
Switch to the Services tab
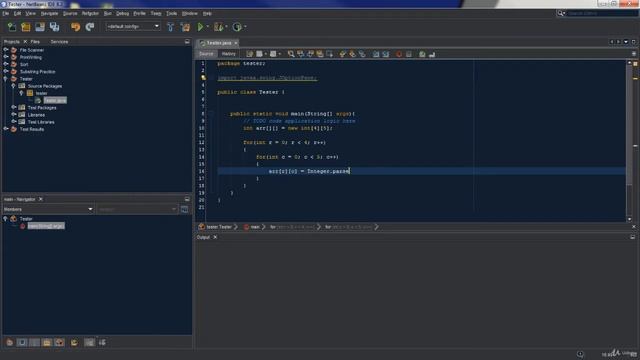[59, 42]
